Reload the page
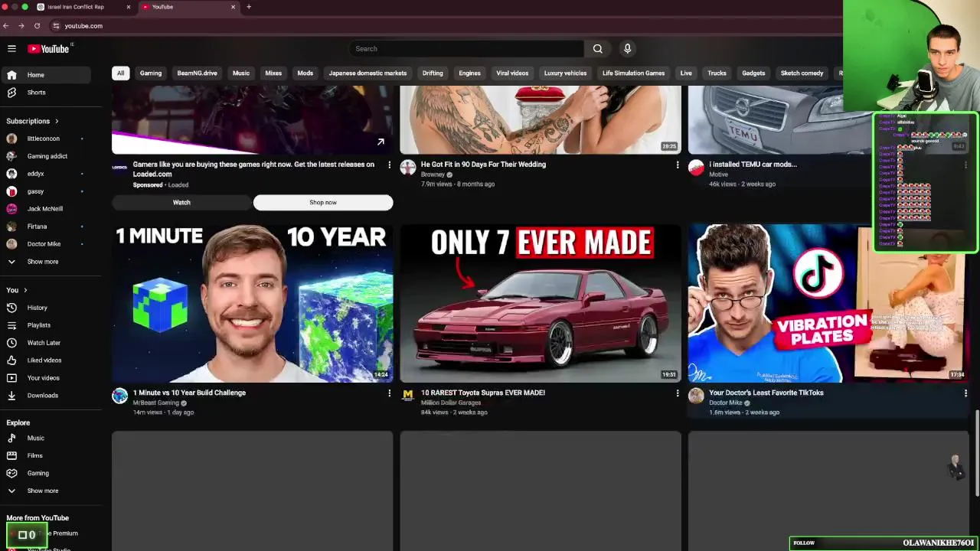980x551 pixels. 37,25
